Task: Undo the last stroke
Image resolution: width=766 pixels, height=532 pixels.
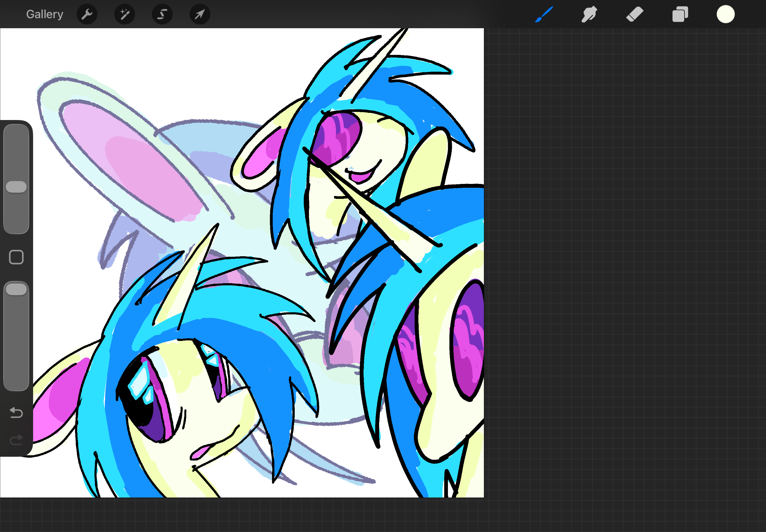Action: point(16,413)
